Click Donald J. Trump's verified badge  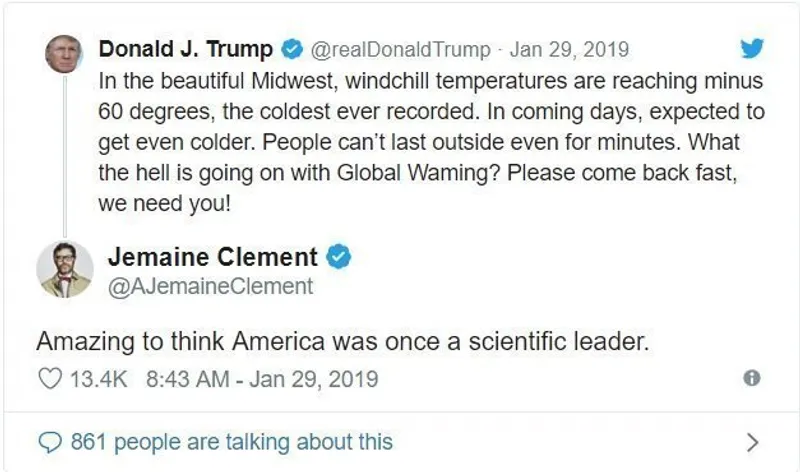(x=293, y=49)
